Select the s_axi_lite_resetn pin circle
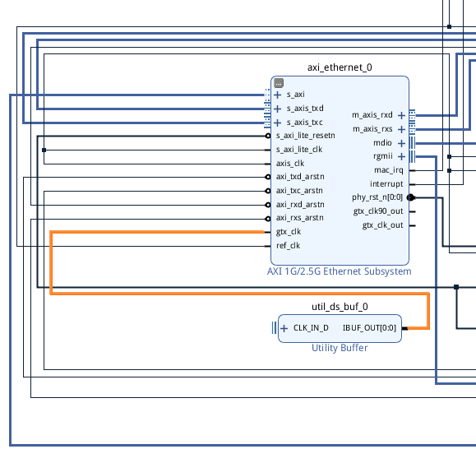The image size is (476, 463). (268, 136)
